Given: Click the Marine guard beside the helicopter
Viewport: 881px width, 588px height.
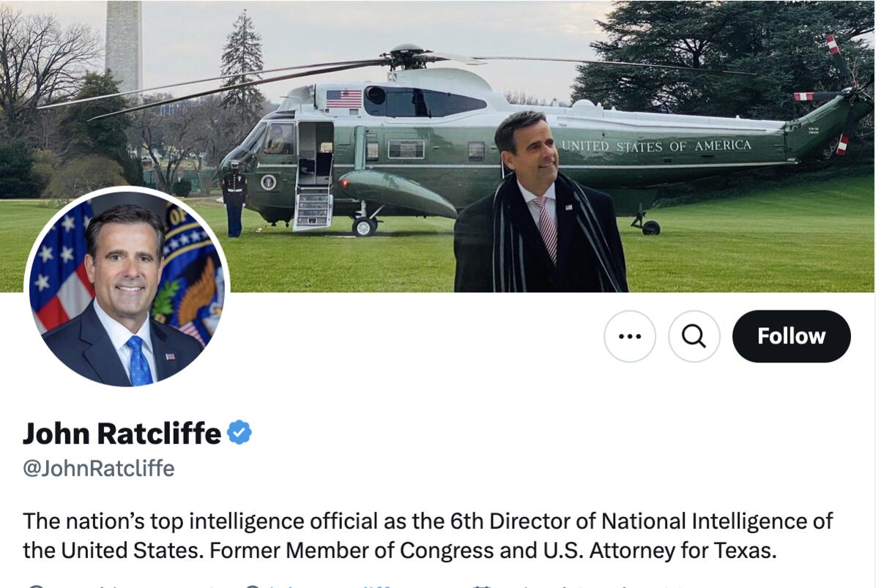Looking at the screenshot, I should pos(234,198).
